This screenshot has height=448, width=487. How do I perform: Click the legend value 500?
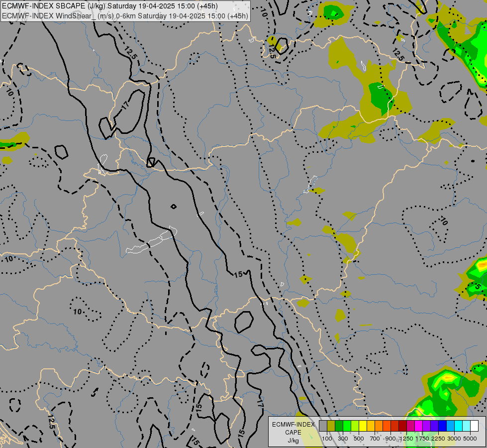[359, 439]
